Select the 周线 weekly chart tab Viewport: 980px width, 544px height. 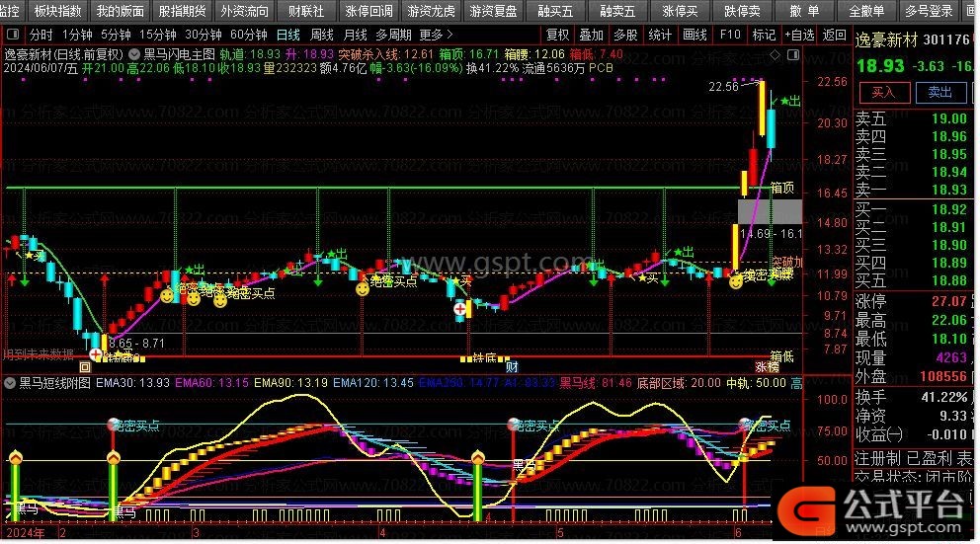coord(322,35)
